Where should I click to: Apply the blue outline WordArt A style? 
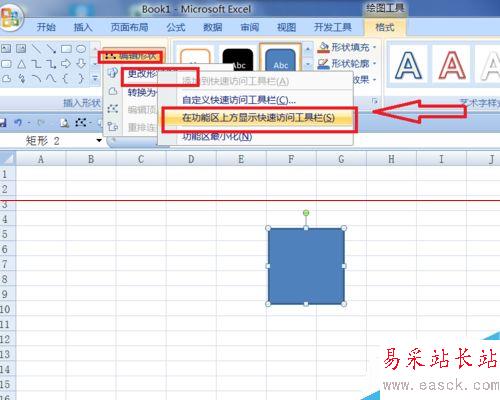[409, 65]
